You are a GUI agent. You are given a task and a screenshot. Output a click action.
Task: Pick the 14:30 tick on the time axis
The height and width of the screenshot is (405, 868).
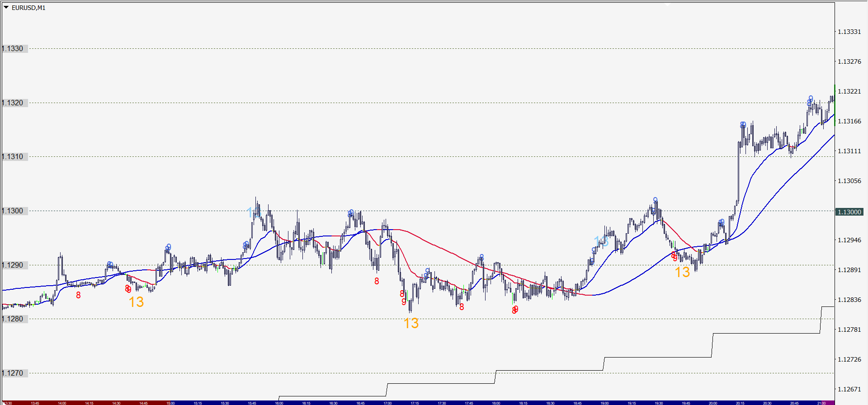pyautogui.click(x=116, y=403)
